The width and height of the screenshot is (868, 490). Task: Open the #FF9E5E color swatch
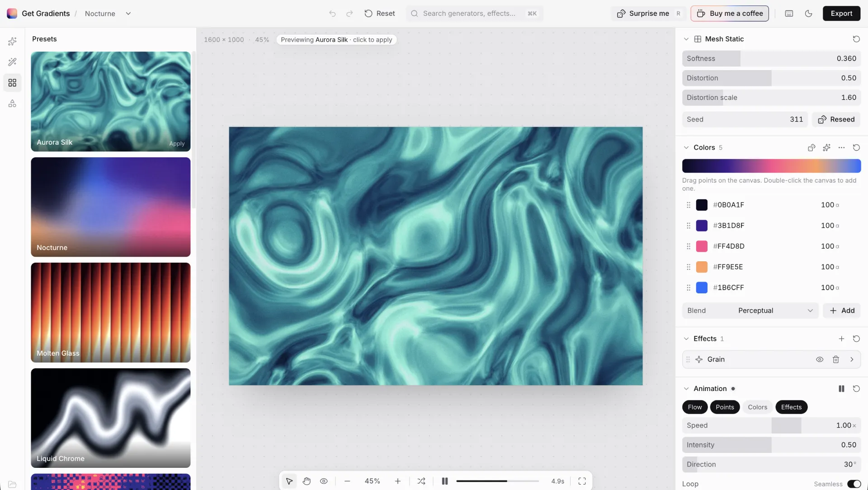(702, 267)
